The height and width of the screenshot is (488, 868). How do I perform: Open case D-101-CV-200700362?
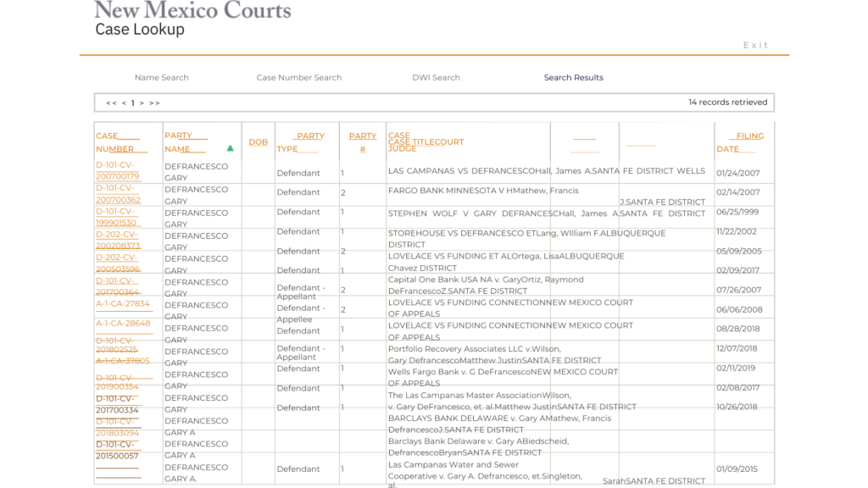(x=117, y=194)
